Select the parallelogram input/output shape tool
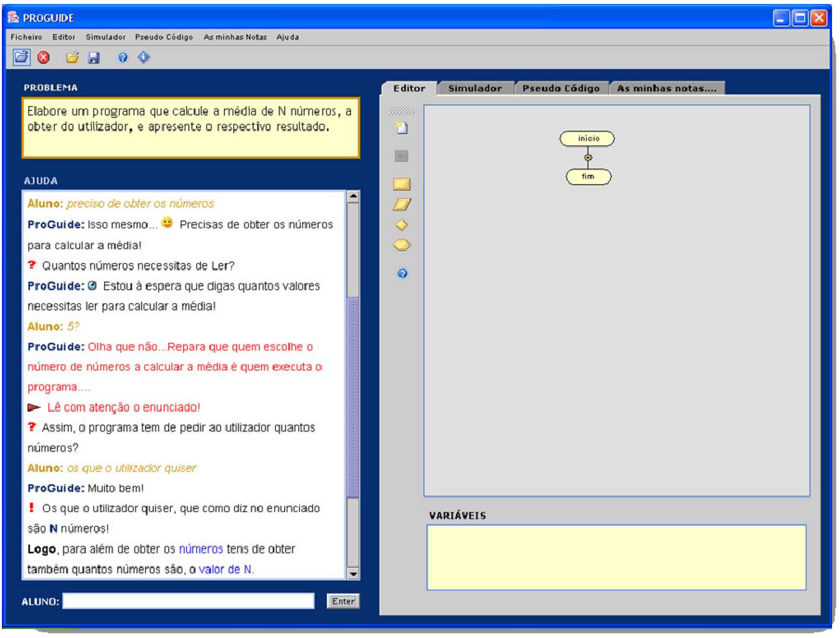 [402, 205]
